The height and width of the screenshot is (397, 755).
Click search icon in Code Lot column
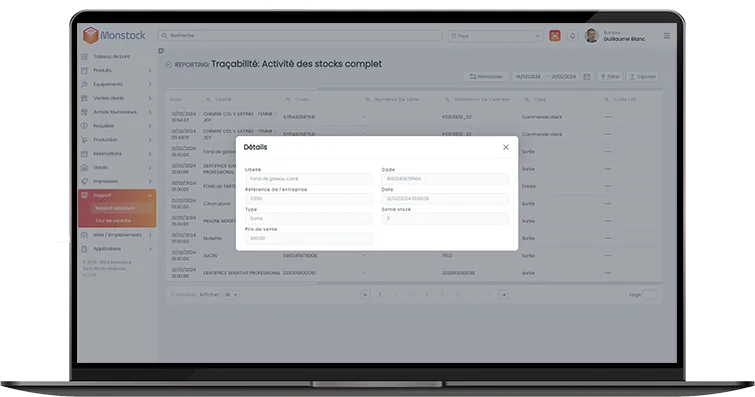(607, 99)
